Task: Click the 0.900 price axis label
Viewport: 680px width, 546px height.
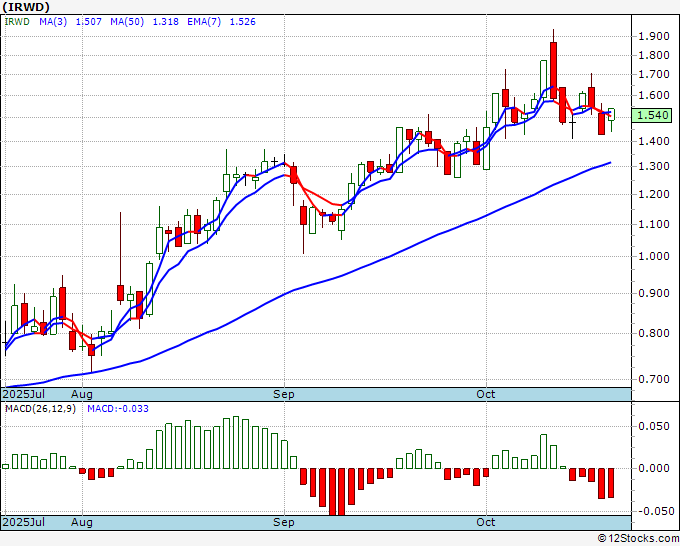Action: click(654, 293)
